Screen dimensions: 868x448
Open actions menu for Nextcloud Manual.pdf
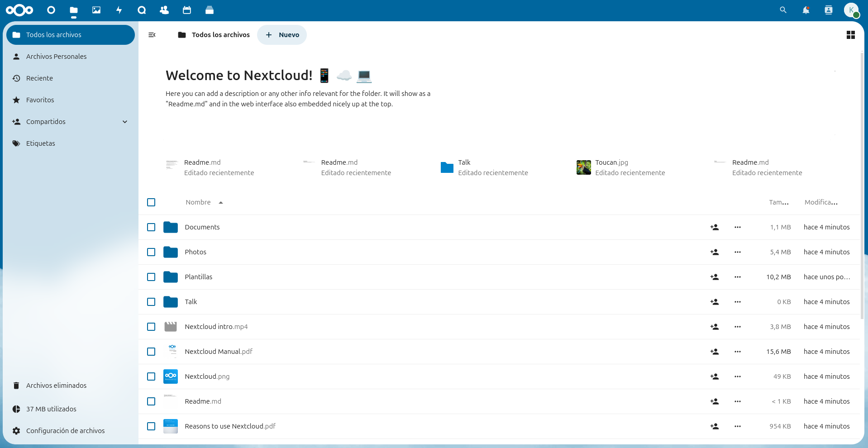click(738, 352)
